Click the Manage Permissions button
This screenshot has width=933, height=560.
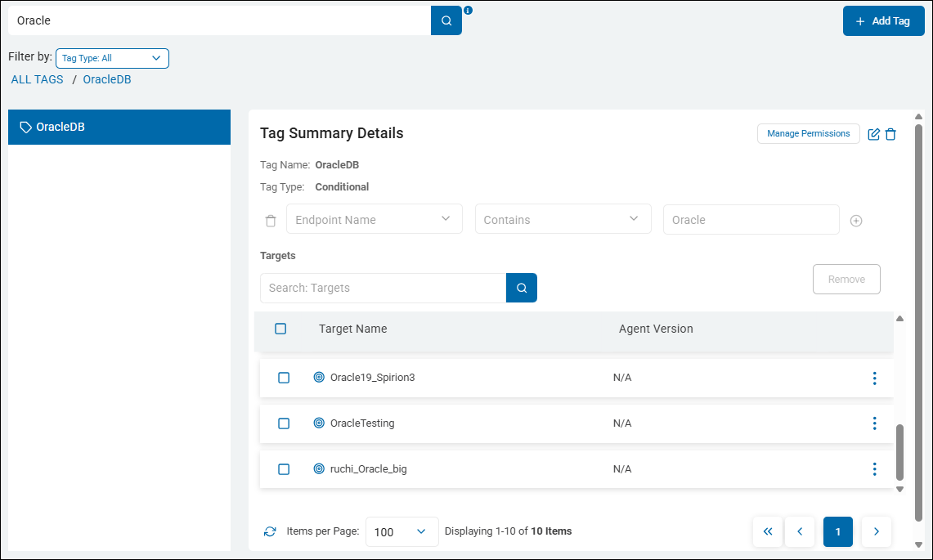pyautogui.click(x=808, y=133)
